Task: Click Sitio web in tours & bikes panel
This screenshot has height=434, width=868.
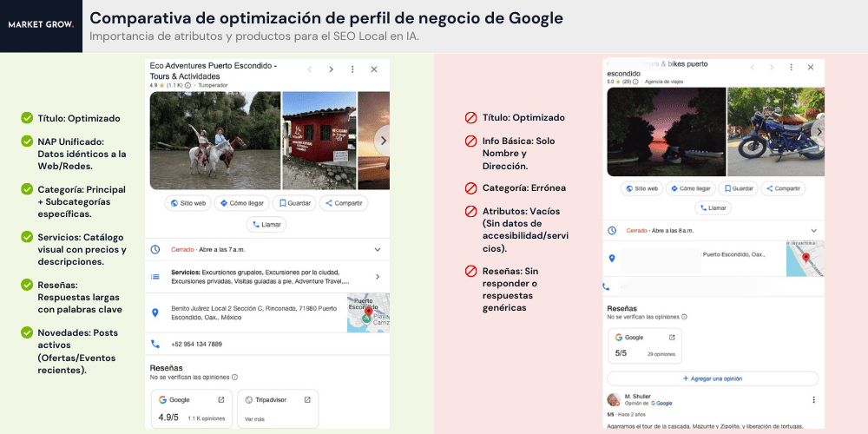Action: (x=641, y=188)
